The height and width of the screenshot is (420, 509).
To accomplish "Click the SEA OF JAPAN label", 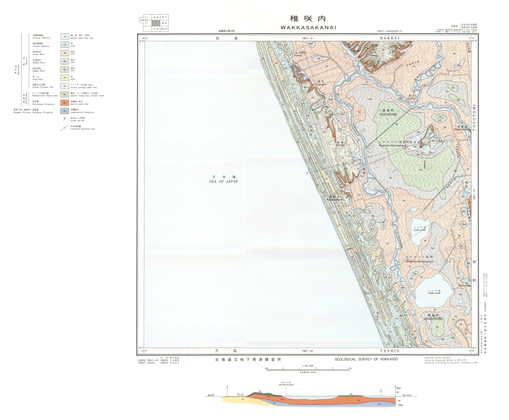I will coord(223,181).
